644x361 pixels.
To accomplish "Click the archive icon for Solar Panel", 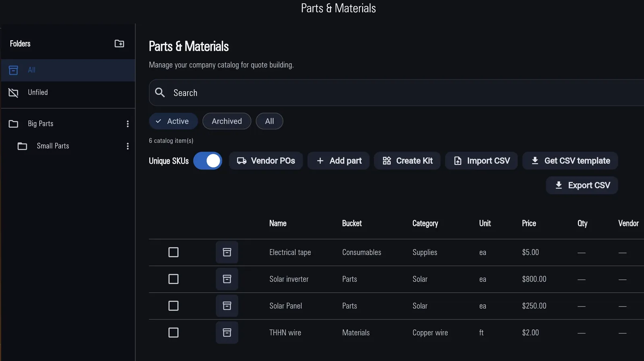I will 227,306.
